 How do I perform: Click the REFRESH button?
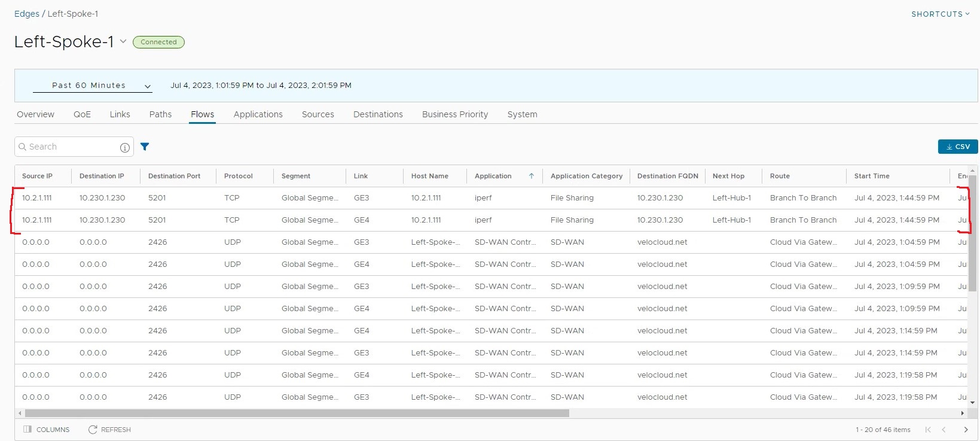[x=109, y=430]
